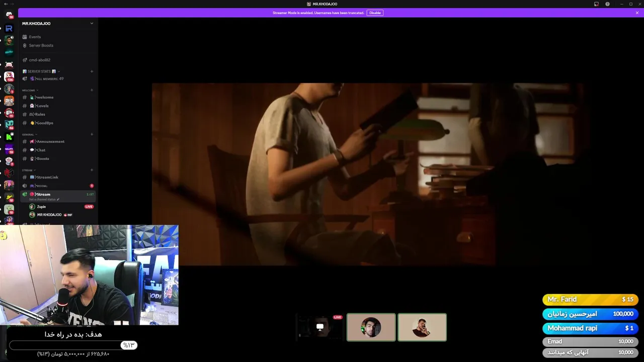
Task: Edit the 'Set a channel status' text
Action: [x=44, y=200]
